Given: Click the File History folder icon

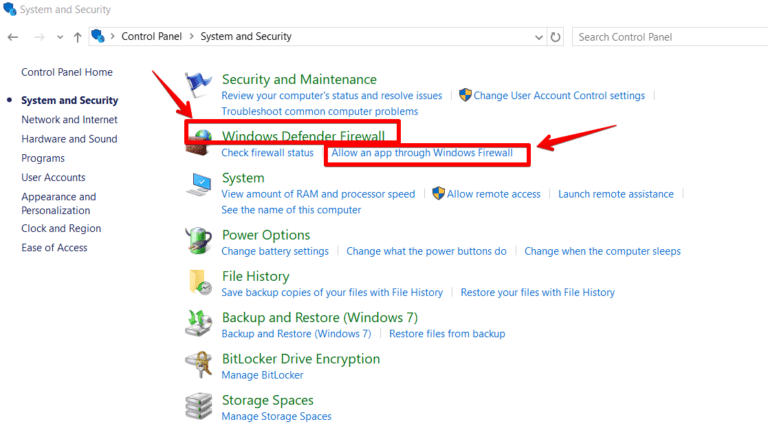Looking at the screenshot, I should (x=199, y=283).
